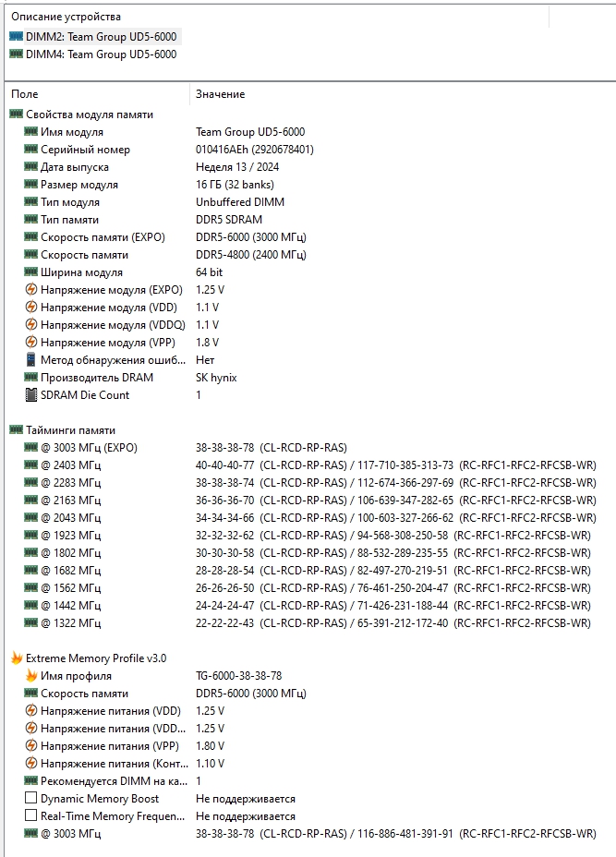Click voltage icon next to Напряжение питания (VPP)
The width and height of the screenshot is (616, 857).
click(31, 745)
